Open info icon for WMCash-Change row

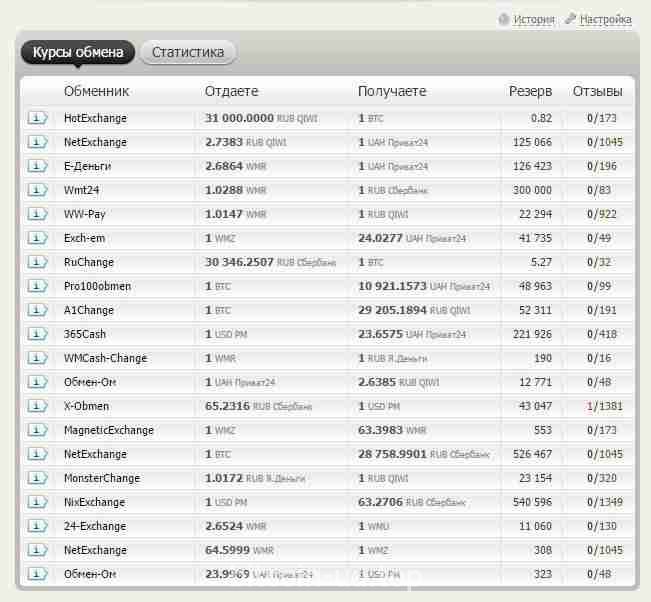tap(37, 358)
